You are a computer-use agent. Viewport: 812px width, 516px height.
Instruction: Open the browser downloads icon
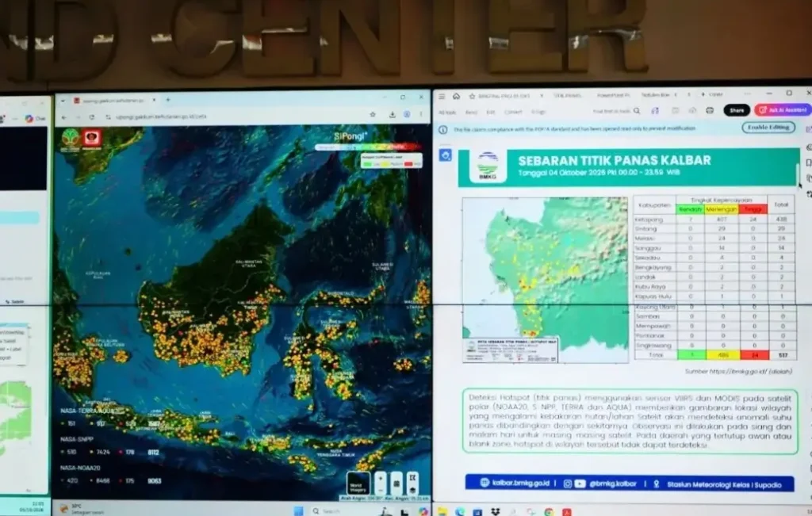pyautogui.click(x=392, y=114)
